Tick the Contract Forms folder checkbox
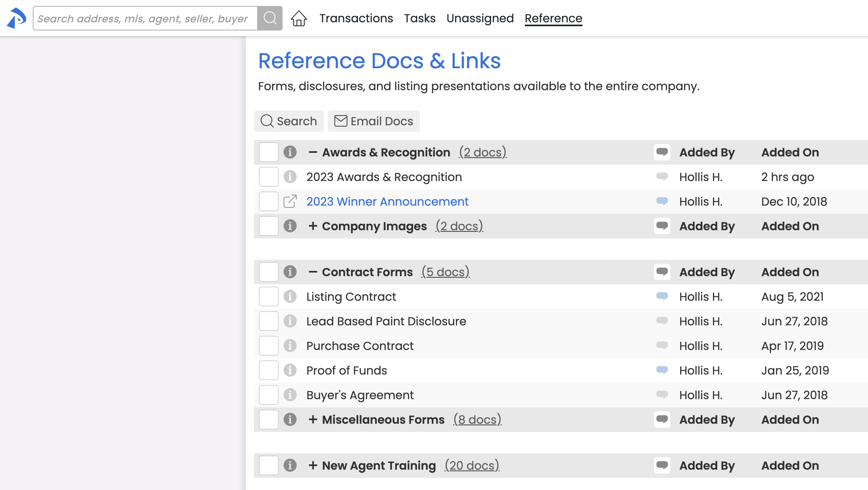This screenshot has height=490, width=868. [x=268, y=272]
